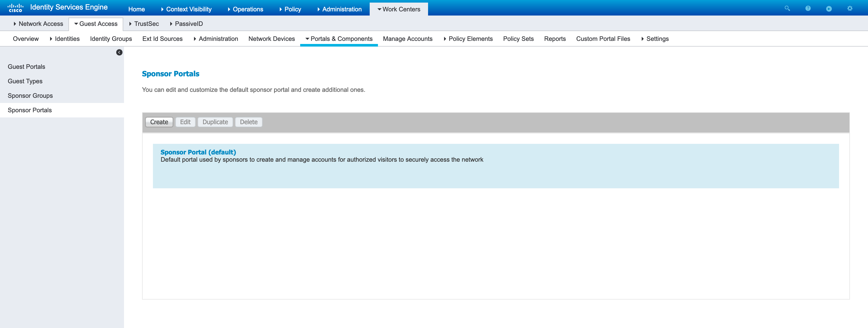Select the default sponsor portal description row
Image resolution: width=868 pixels, height=328 pixels.
[x=496, y=166]
